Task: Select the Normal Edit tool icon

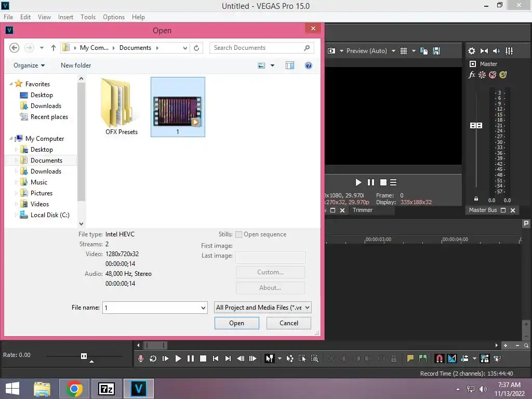Action: (x=270, y=358)
